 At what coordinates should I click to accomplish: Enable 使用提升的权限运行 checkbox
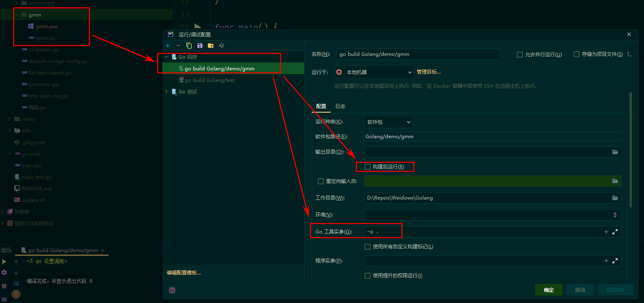point(368,276)
